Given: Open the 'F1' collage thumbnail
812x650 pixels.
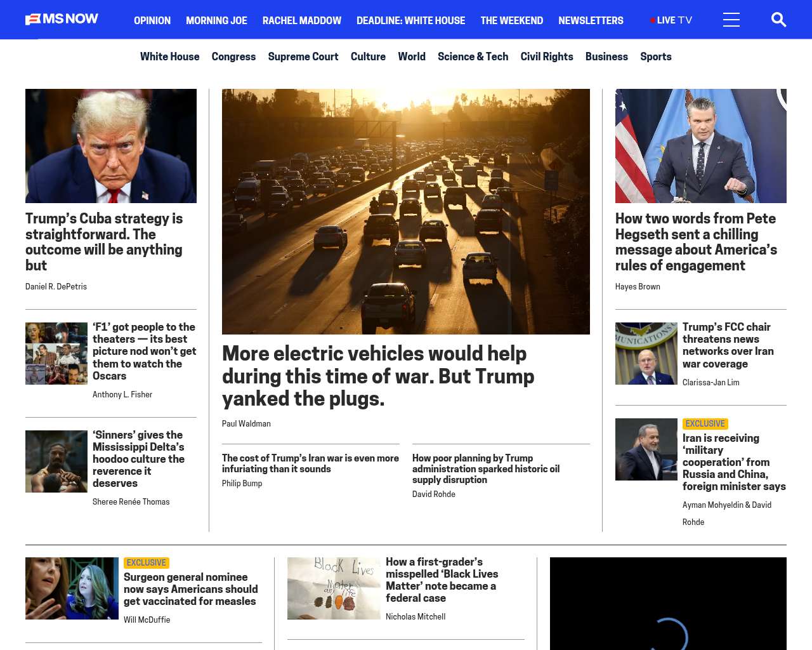Looking at the screenshot, I should 56,354.
